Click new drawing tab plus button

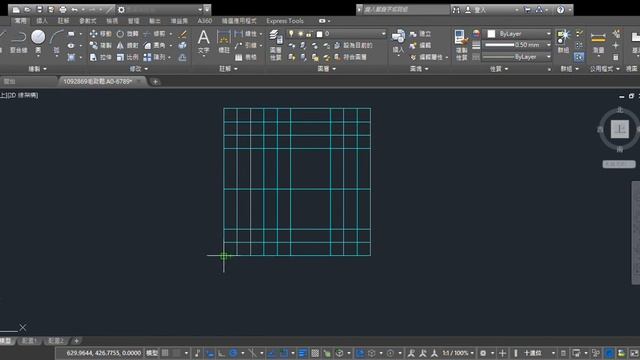pos(155,82)
